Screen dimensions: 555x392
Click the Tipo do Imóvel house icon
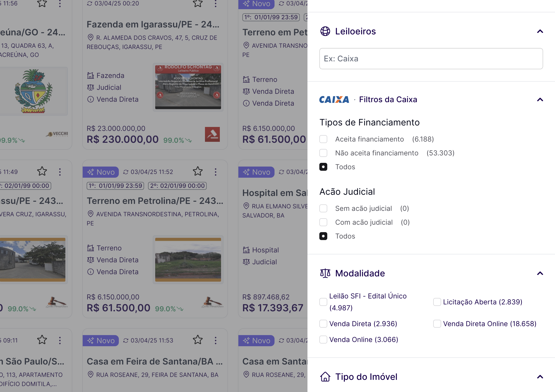[325, 377]
